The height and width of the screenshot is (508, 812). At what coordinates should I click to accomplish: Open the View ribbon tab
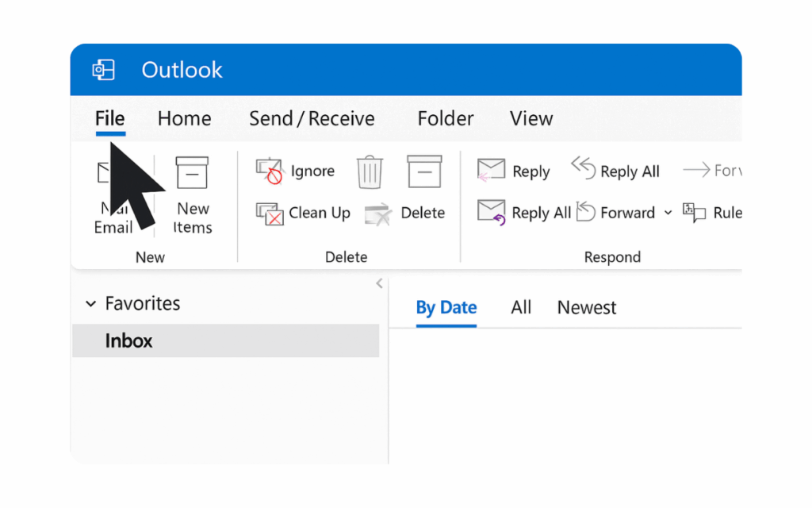tap(531, 119)
